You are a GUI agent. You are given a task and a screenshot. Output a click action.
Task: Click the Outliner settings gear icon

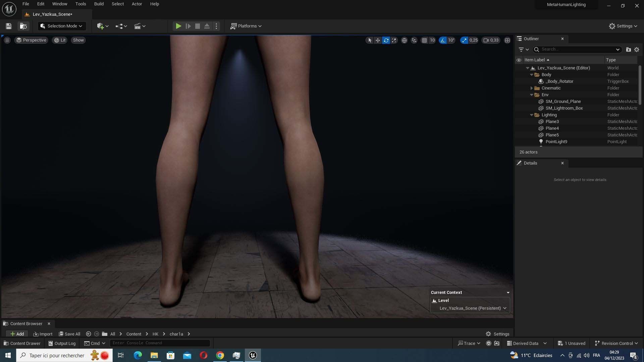pyautogui.click(x=637, y=49)
